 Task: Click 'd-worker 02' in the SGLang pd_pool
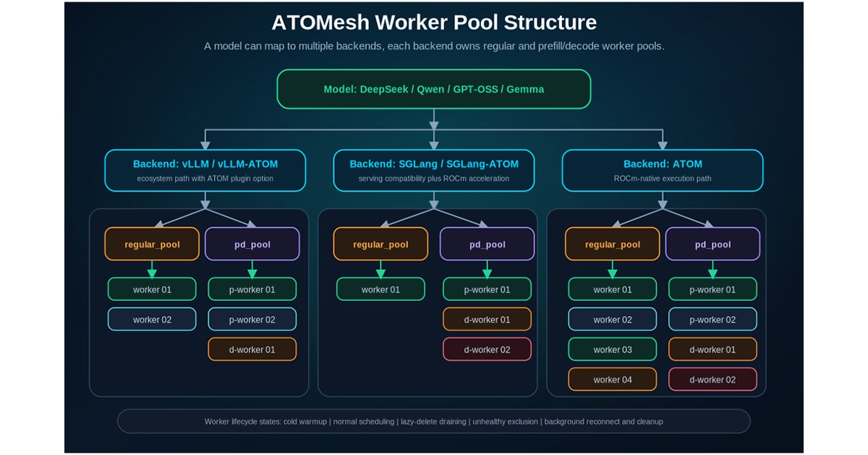click(487, 349)
